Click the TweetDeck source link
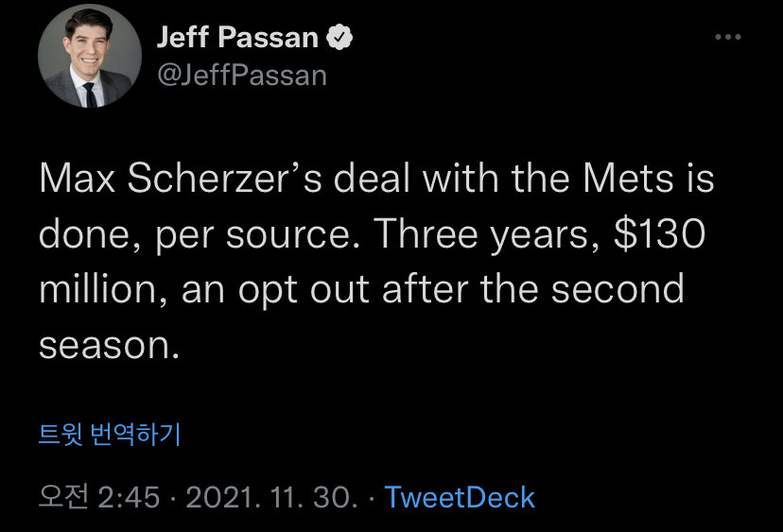Screen dimensions: 783x532 461,498
